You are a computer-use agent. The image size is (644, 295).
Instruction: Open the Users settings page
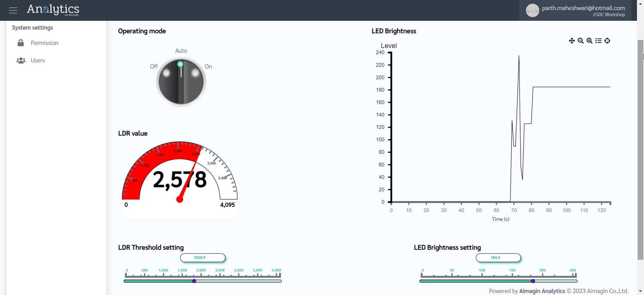click(38, 60)
